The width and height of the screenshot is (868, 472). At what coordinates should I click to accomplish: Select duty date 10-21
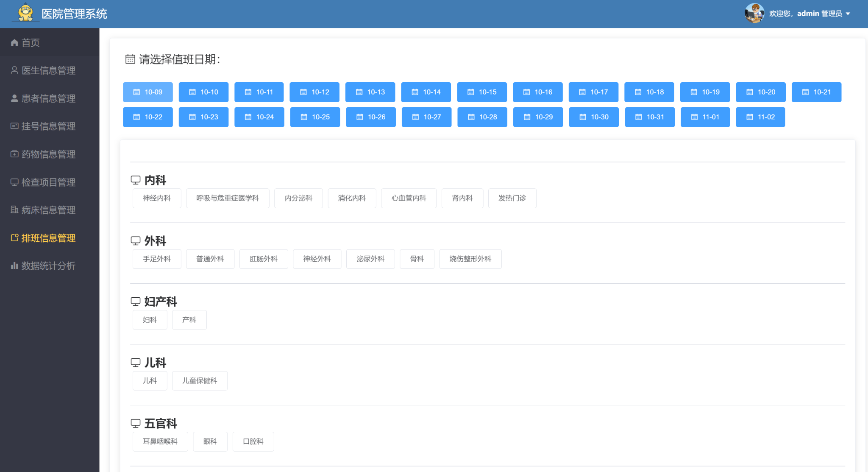[816, 92]
